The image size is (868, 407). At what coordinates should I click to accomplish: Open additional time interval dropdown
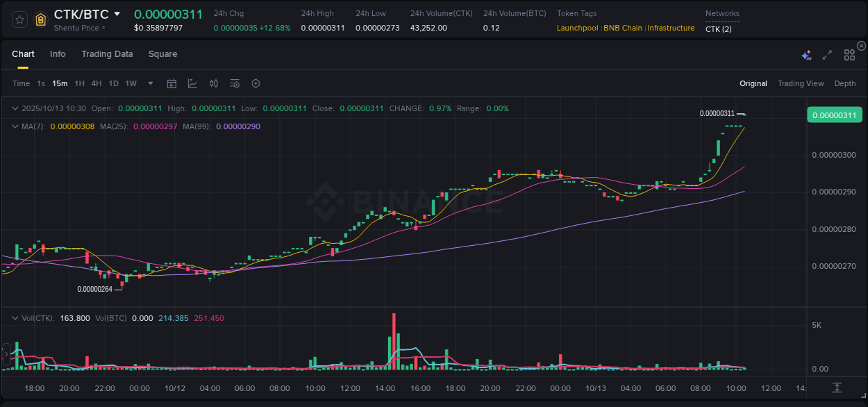pos(149,83)
